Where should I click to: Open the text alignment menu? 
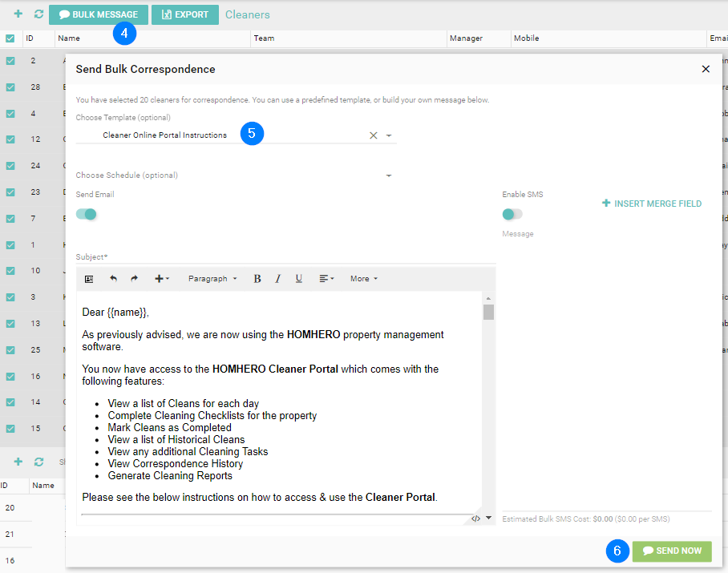coord(326,279)
